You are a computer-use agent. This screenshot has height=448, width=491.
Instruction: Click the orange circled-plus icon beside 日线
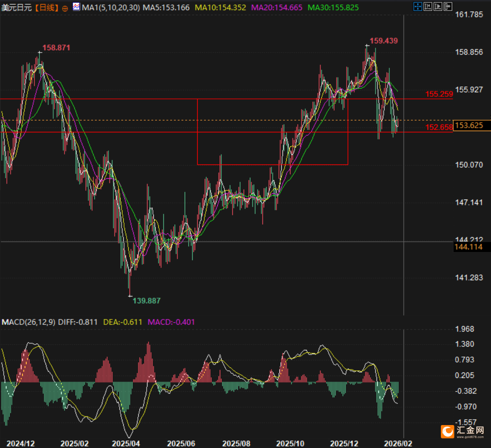[x=65, y=8]
